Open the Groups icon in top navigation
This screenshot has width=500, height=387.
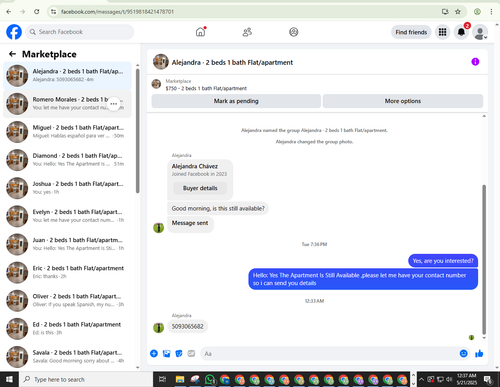294,32
